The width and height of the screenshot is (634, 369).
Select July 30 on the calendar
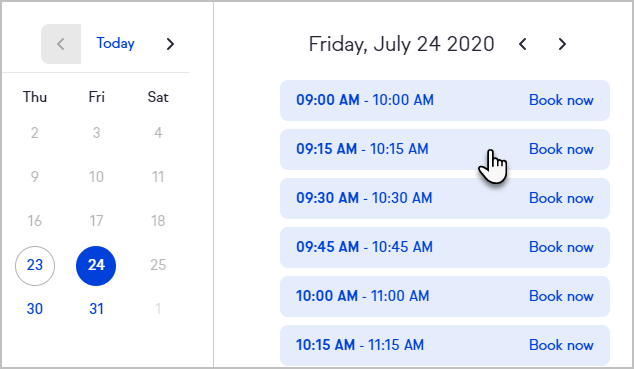[x=35, y=309]
